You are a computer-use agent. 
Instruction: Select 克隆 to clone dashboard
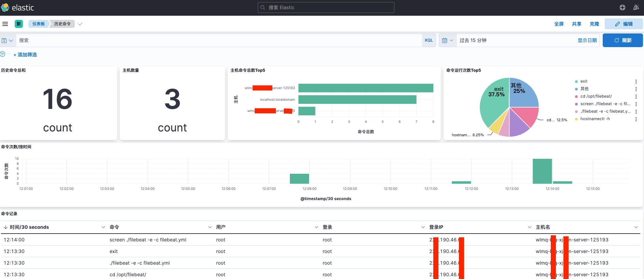[594, 24]
